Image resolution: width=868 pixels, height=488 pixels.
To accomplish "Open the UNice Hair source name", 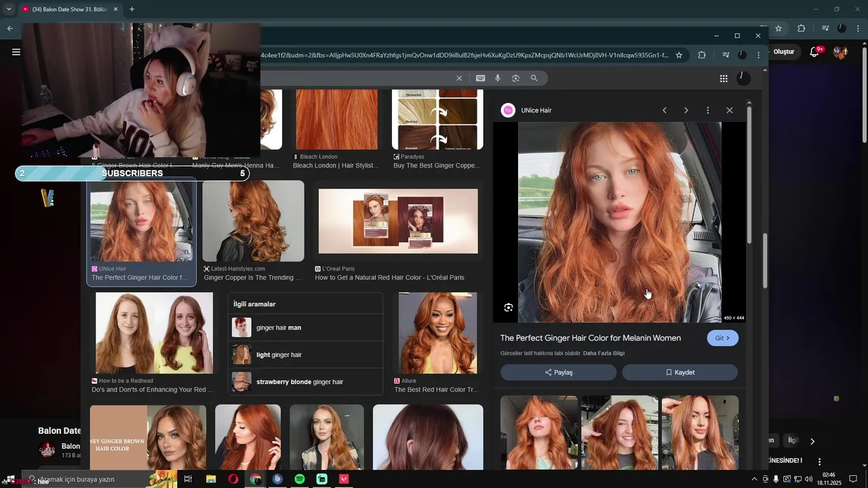I will click(536, 110).
